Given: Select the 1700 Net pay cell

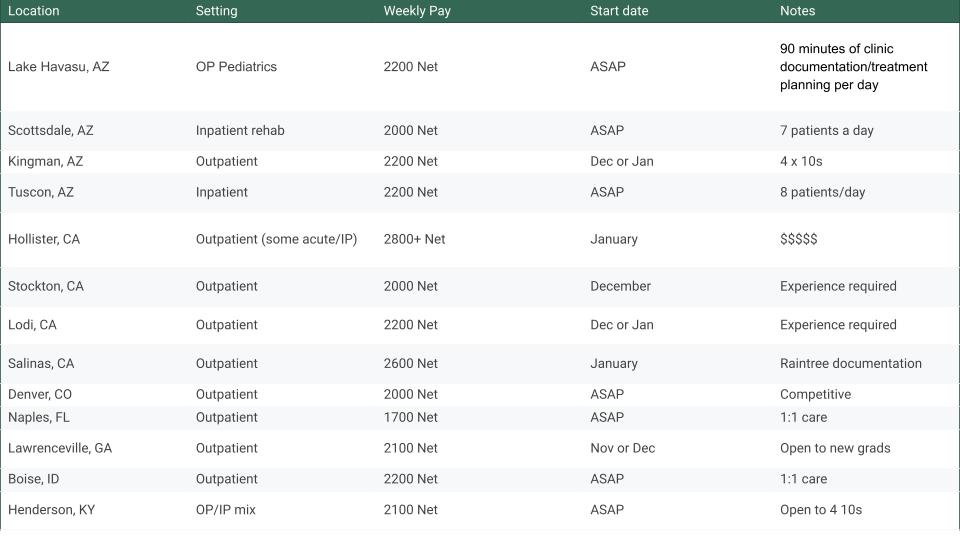Looking at the screenshot, I should [410, 418].
